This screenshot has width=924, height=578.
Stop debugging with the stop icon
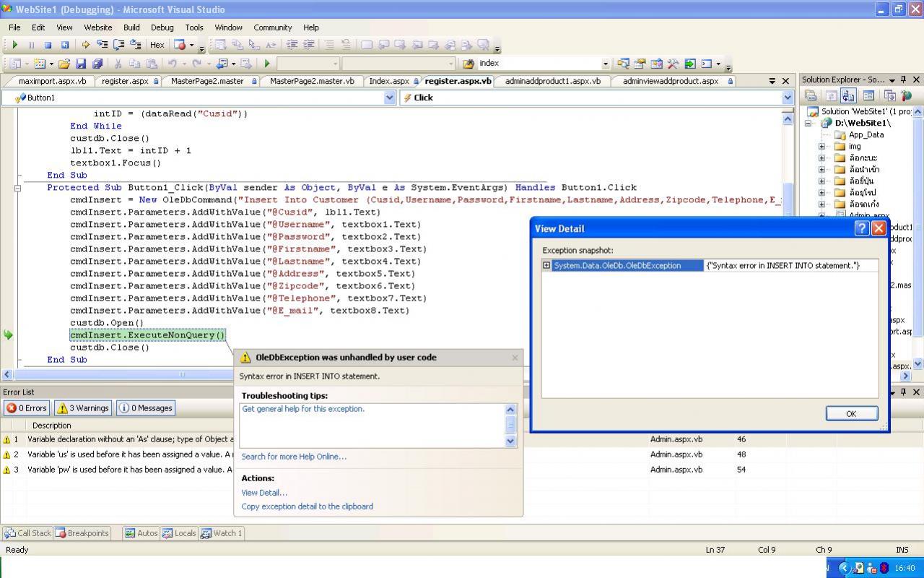(48, 45)
